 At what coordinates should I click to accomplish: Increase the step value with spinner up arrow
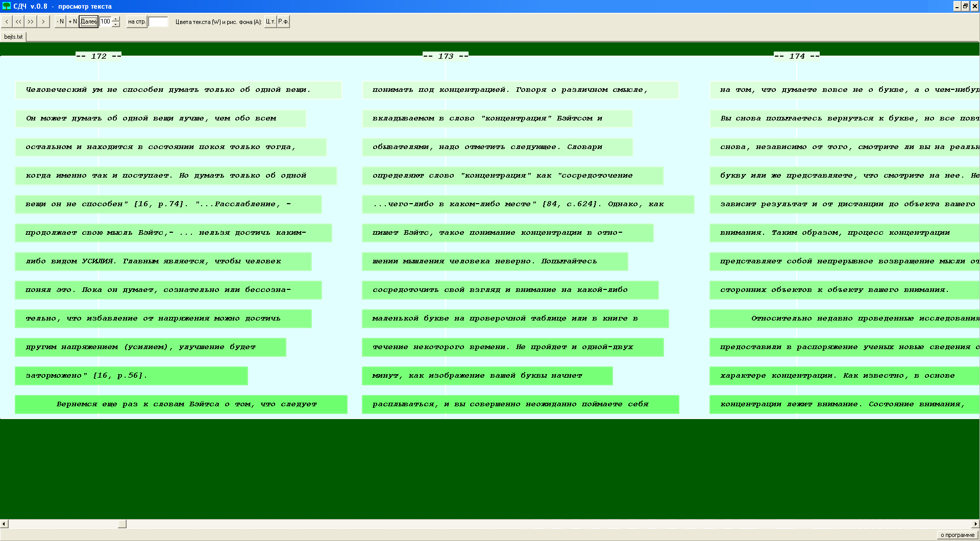pos(116,19)
